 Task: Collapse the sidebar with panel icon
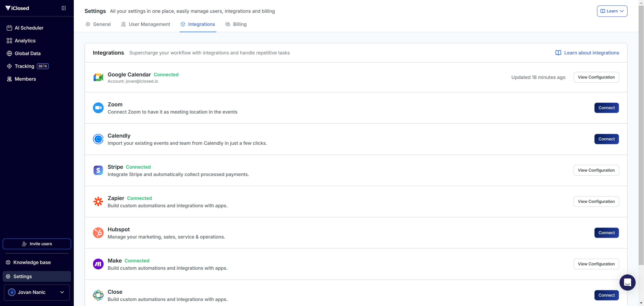click(64, 8)
